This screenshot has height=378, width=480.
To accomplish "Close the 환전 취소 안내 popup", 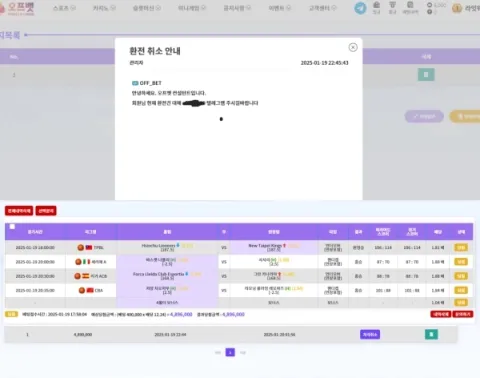I will 353,47.
